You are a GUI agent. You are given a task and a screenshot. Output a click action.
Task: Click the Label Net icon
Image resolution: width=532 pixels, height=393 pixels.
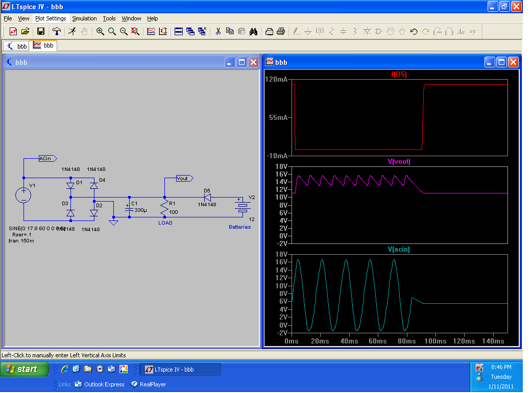click(320, 32)
